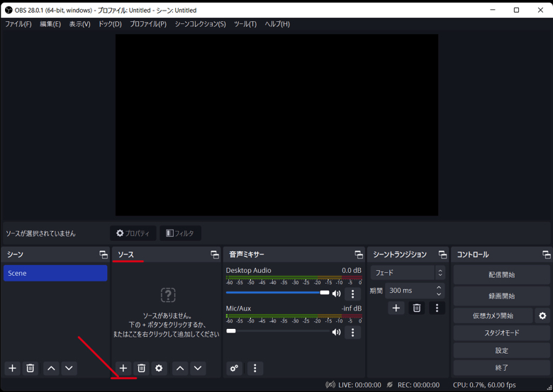
Task: Undock the コントロール panel
Action: (x=547, y=254)
